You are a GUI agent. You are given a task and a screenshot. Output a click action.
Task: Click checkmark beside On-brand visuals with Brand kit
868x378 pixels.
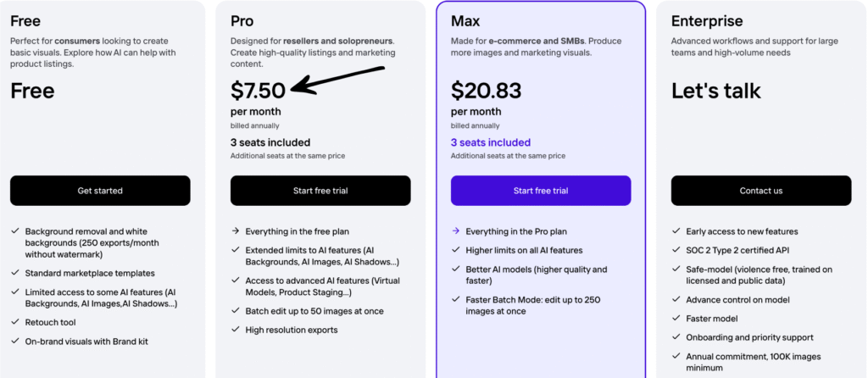pyautogui.click(x=15, y=342)
